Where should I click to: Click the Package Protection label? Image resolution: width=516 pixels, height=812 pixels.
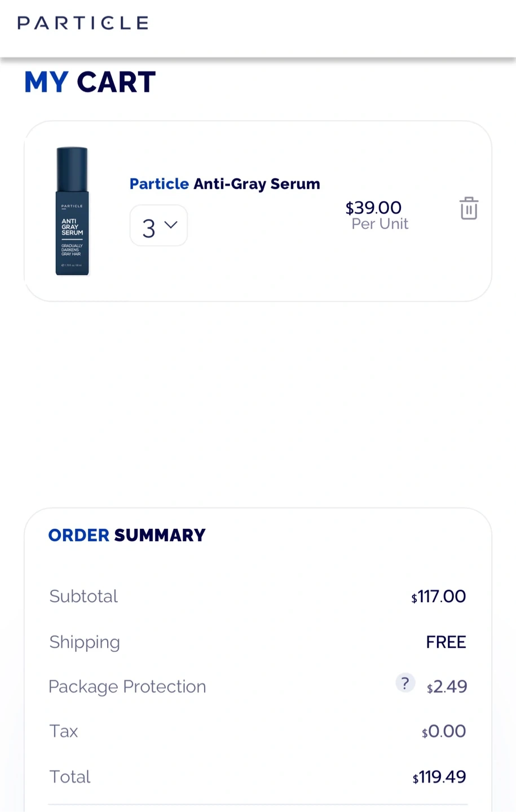pyautogui.click(x=127, y=687)
